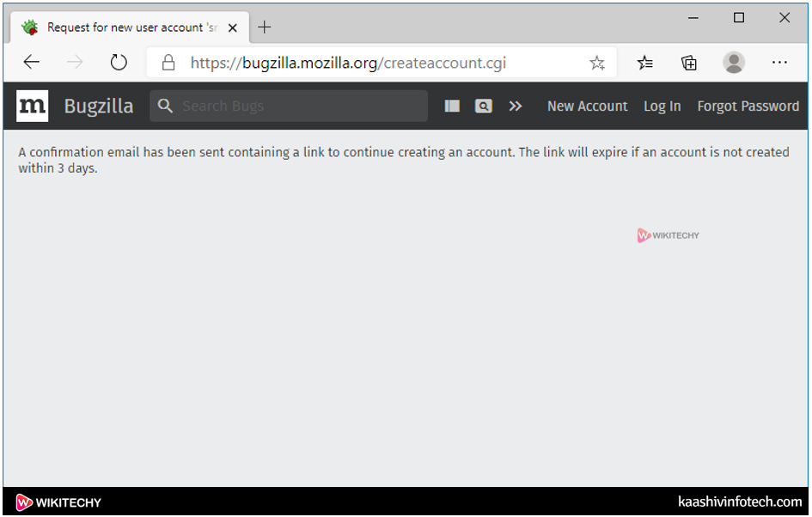Select the New Account link
812x517 pixels.
point(588,106)
